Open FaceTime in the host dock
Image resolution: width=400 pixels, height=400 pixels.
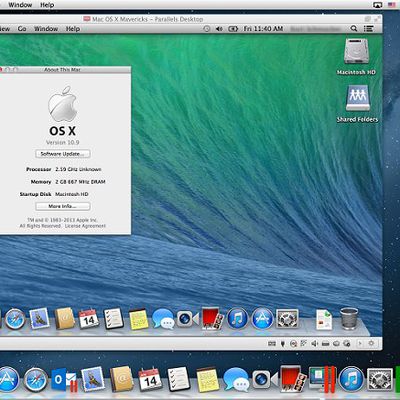[265, 379]
